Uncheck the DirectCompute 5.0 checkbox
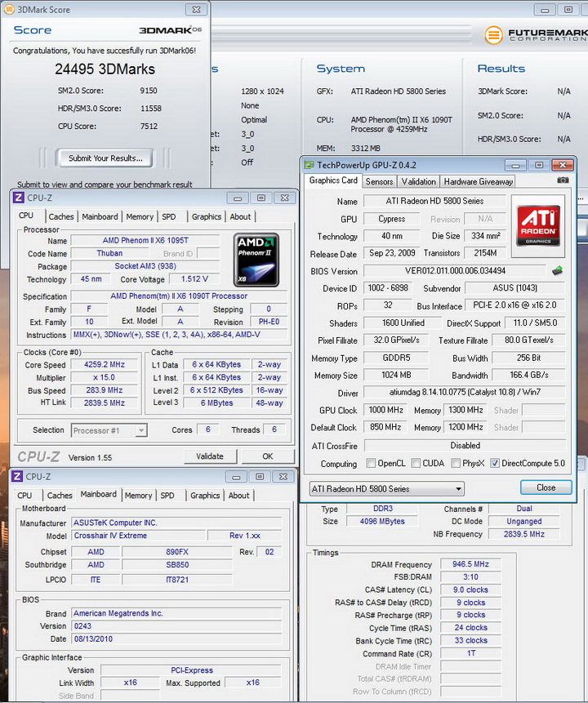 [495, 463]
